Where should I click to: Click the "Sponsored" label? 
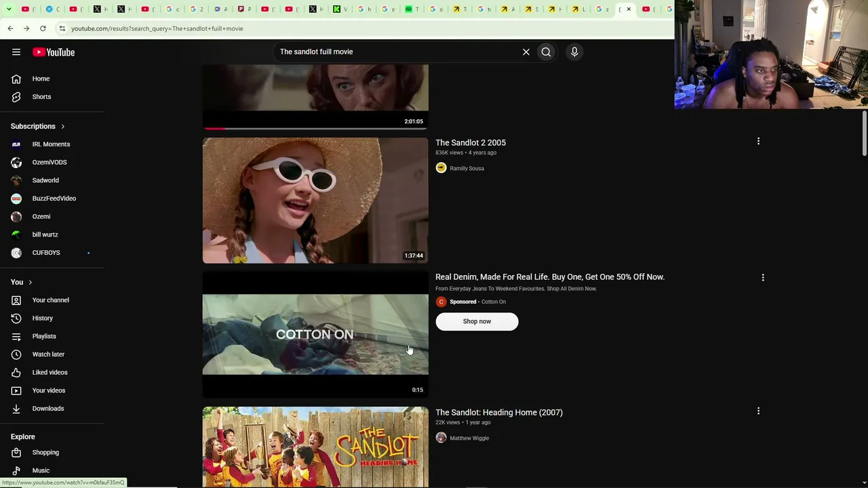pos(463,302)
